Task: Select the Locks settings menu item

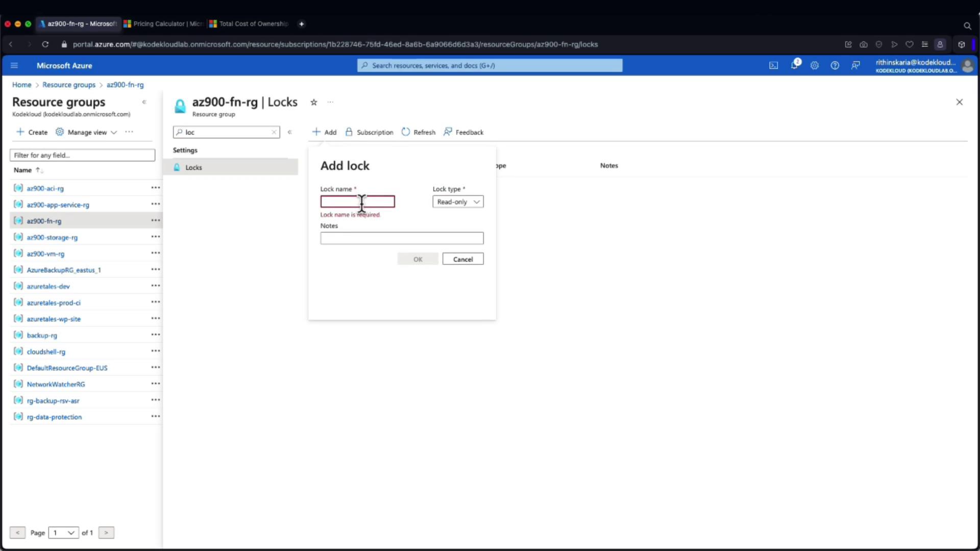Action: [193, 167]
